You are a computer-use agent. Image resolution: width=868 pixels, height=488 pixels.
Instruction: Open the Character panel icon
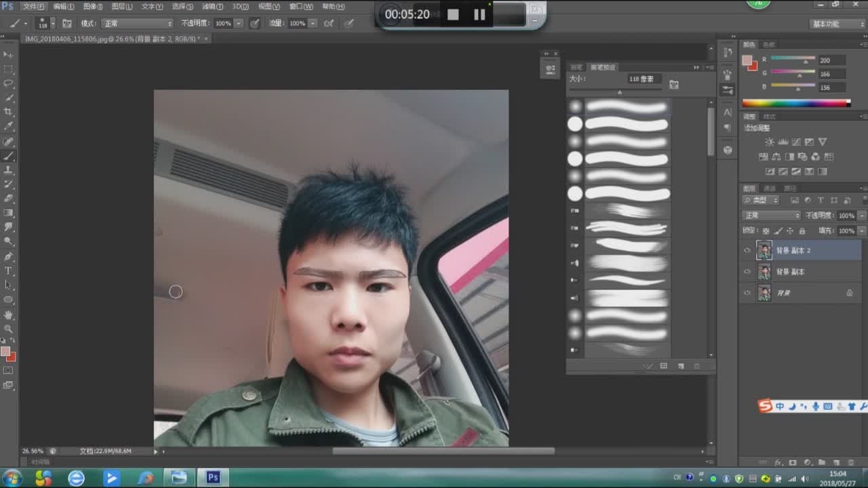[x=728, y=112]
